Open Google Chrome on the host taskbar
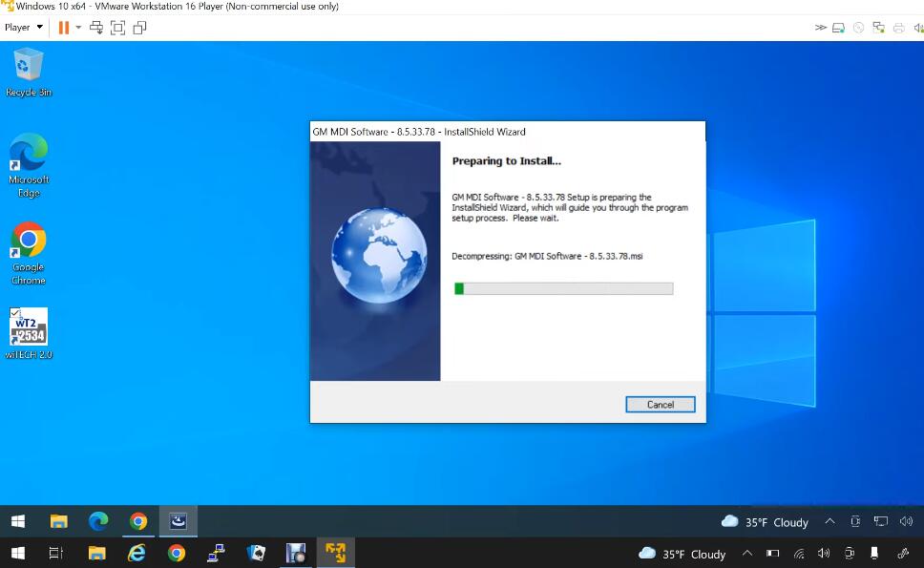 pyautogui.click(x=177, y=554)
